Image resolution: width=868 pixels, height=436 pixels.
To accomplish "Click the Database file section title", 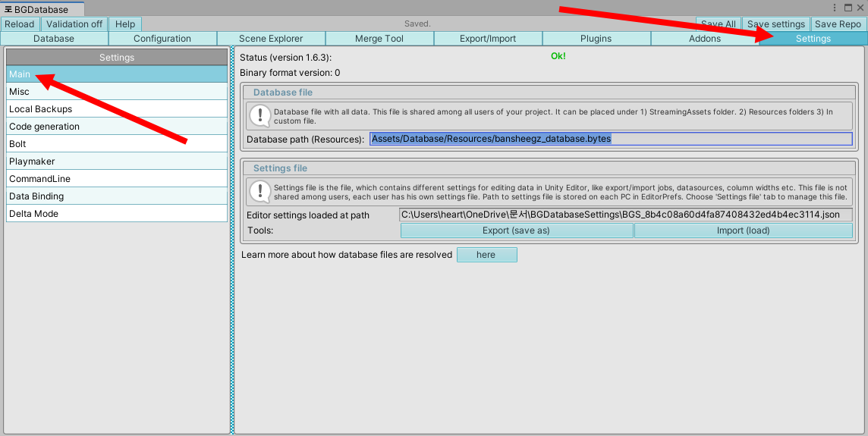I will pyautogui.click(x=283, y=93).
